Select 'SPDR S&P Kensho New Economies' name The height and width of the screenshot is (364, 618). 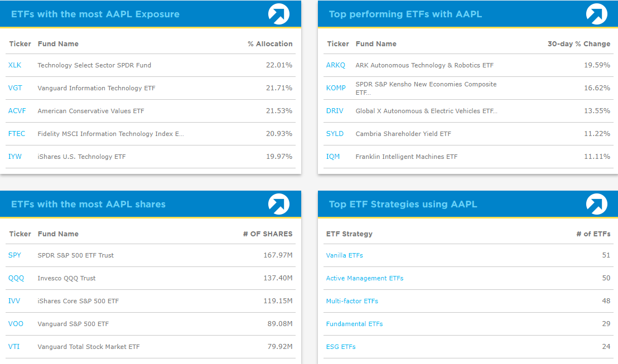[426, 88]
